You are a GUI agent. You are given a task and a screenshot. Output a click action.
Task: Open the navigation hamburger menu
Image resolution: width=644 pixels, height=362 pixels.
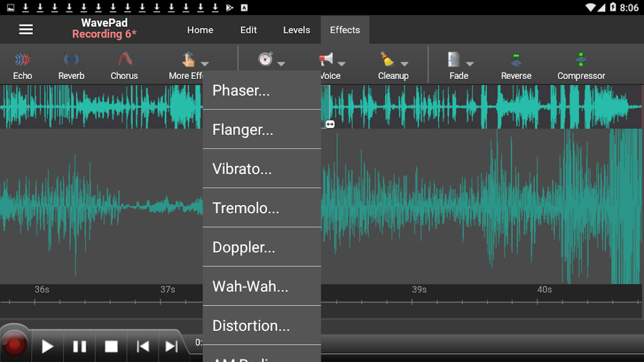(26, 29)
